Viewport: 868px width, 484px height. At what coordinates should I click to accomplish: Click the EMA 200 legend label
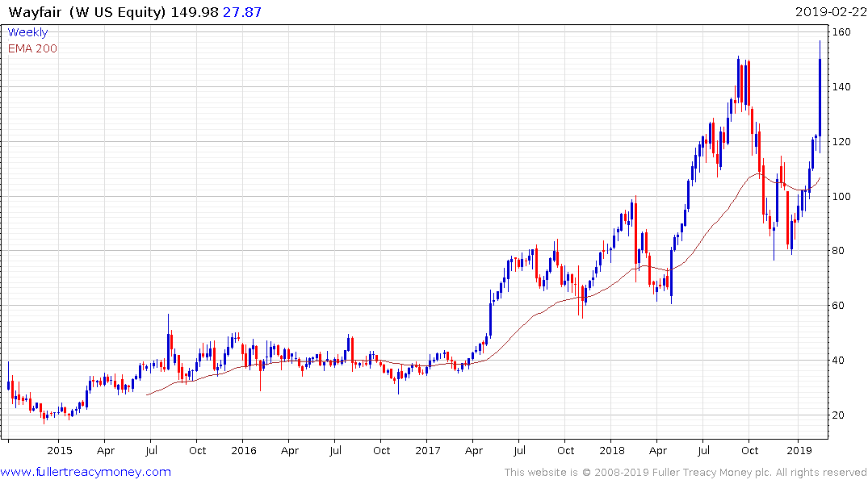point(32,48)
